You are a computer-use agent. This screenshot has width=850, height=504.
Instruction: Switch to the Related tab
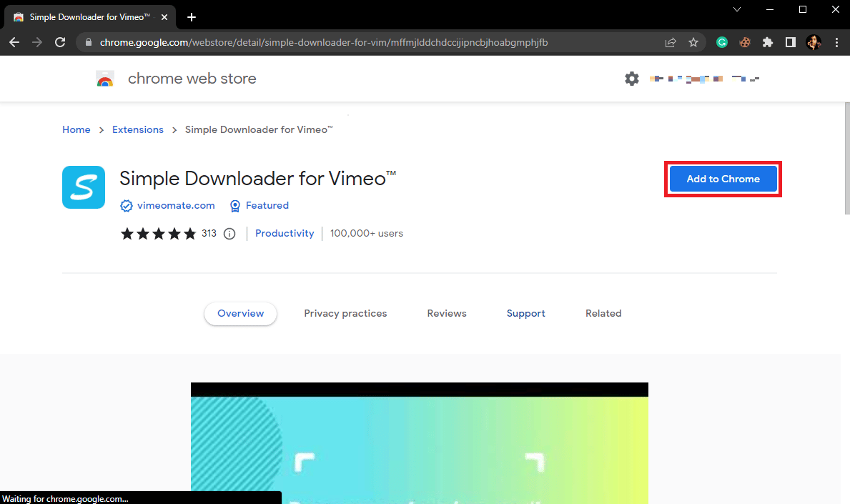pyautogui.click(x=603, y=313)
